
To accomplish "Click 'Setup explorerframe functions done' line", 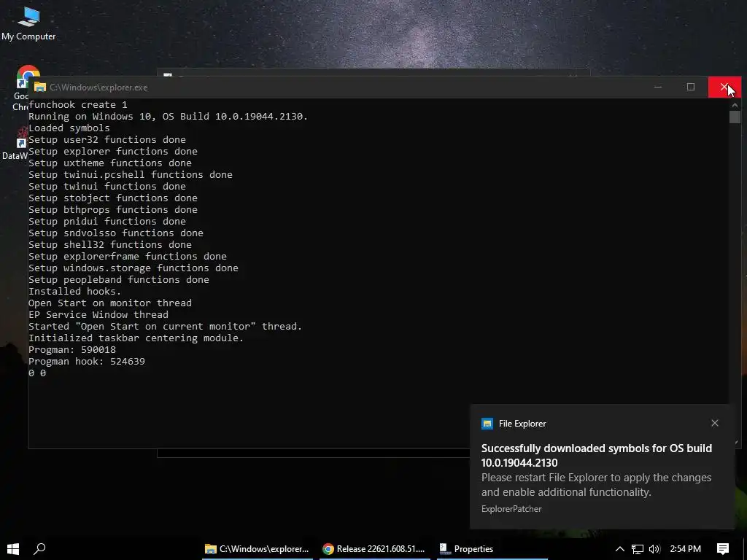I will (x=127, y=256).
